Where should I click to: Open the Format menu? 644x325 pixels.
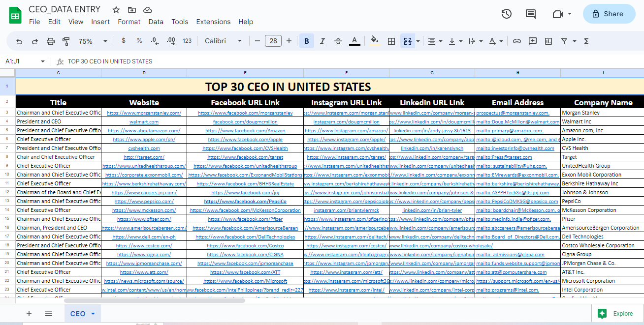point(129,22)
